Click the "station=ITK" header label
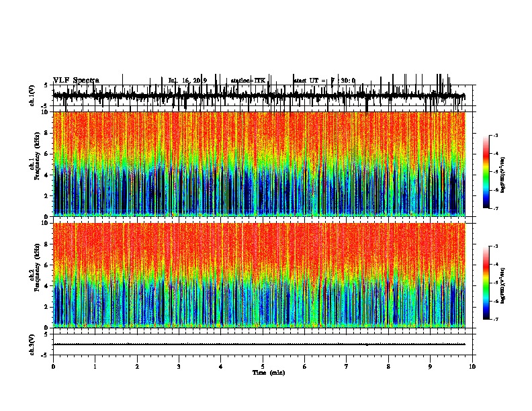 pyautogui.click(x=248, y=81)
